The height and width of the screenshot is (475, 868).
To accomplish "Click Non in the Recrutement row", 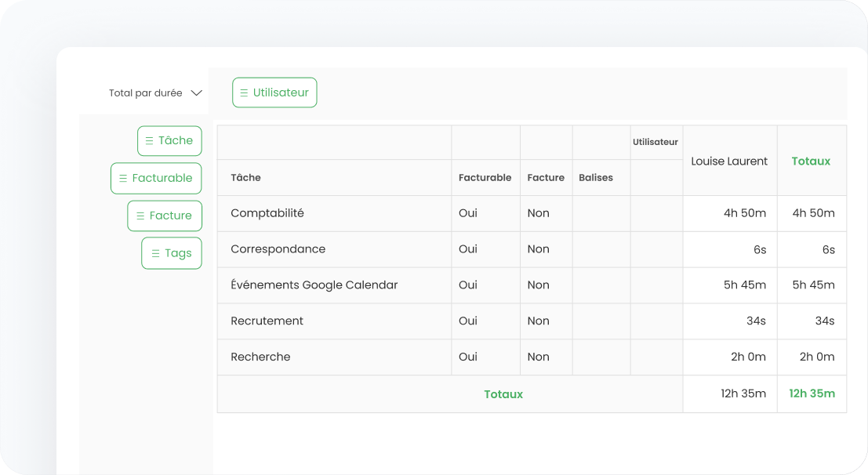I will click(538, 321).
